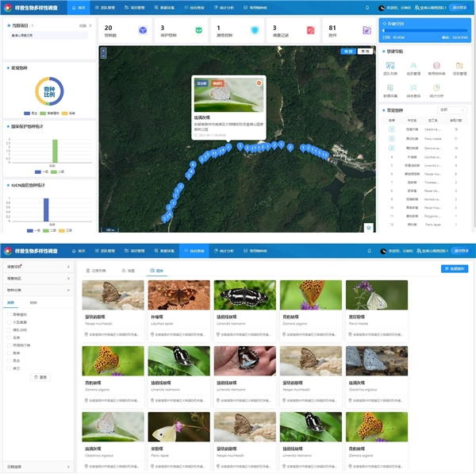Click the blue 批量操作 button
Viewport: 476px width, 474px height.
tap(455, 268)
